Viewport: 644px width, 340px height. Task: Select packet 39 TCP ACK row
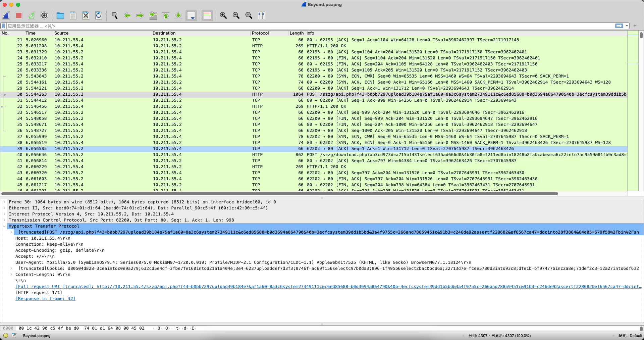[x=314, y=149]
